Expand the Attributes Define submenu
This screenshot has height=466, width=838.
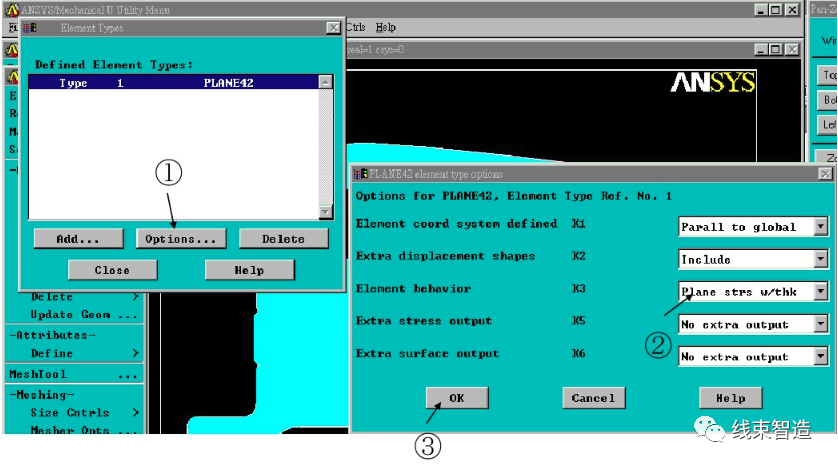click(x=83, y=353)
